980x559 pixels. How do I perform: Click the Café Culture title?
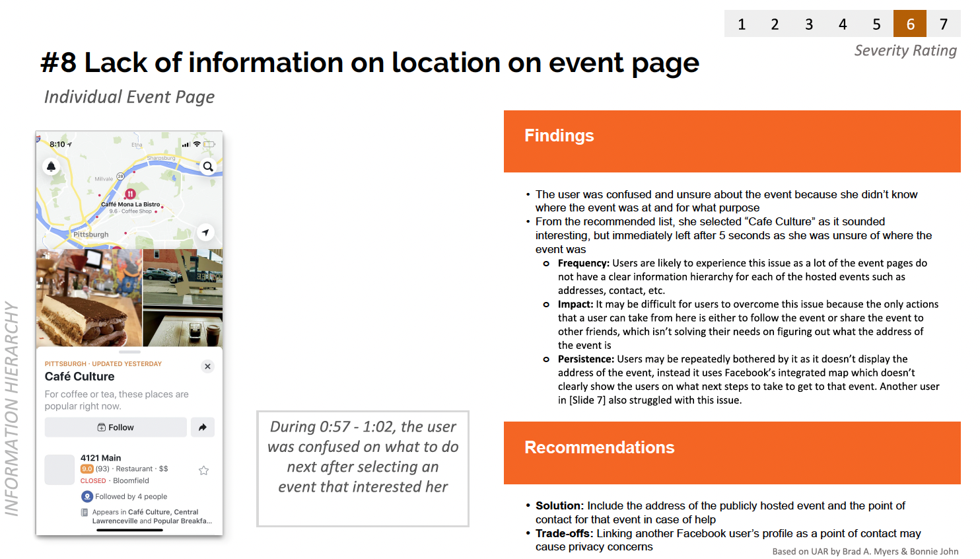pyautogui.click(x=80, y=377)
